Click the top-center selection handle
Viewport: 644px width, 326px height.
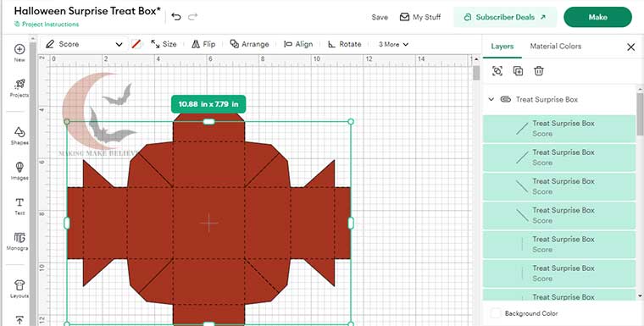pyautogui.click(x=208, y=122)
